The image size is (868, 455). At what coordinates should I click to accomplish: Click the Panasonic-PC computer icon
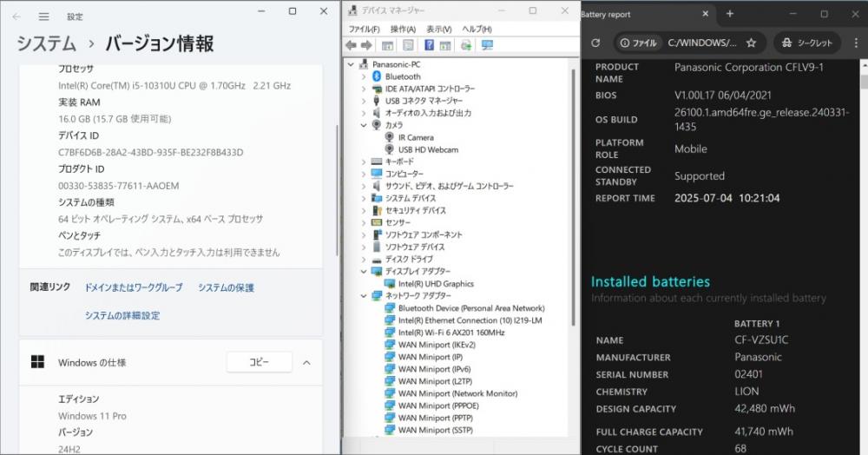pyautogui.click(x=364, y=64)
